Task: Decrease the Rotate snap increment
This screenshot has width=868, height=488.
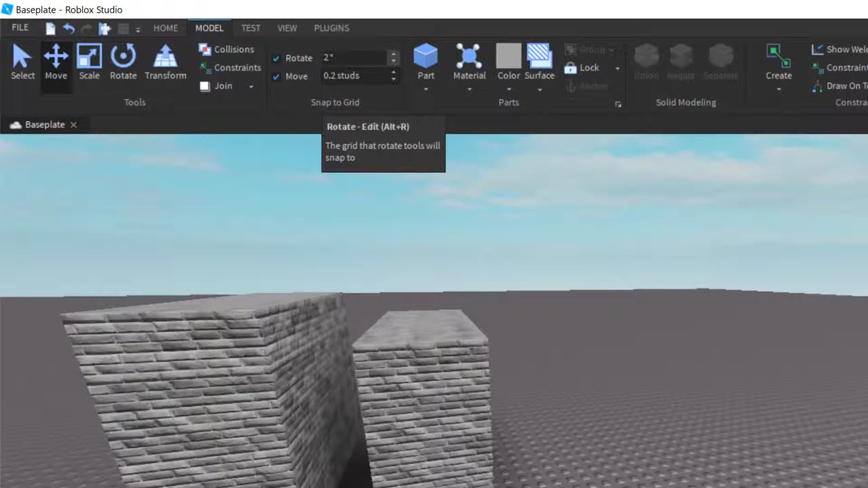Action: pos(393,62)
